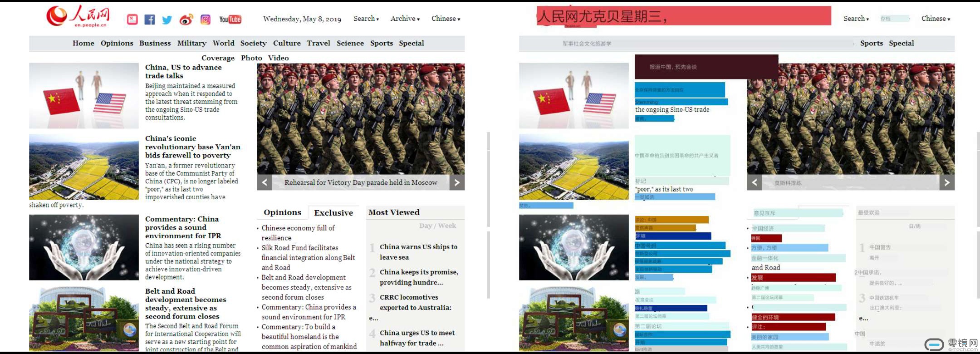The width and height of the screenshot is (980, 354).
Task: Open 'China urges US to meet halfway for trade'
Action: [417, 338]
